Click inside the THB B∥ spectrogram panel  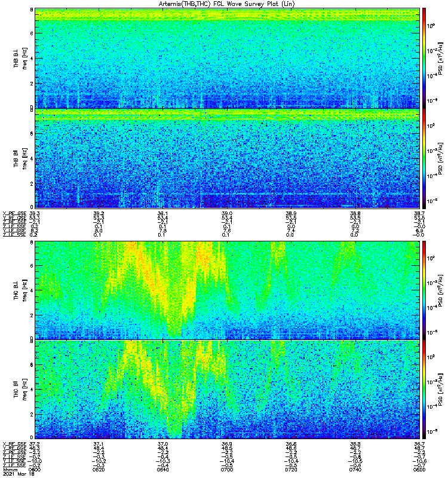click(x=227, y=158)
